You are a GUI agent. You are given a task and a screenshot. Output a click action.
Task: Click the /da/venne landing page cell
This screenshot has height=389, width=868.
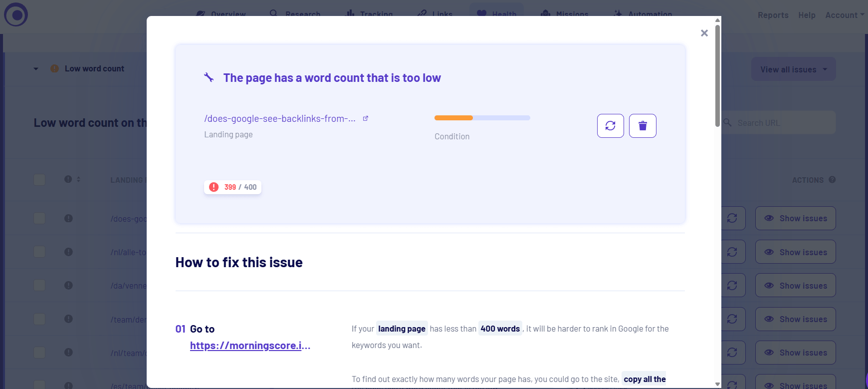(x=129, y=286)
